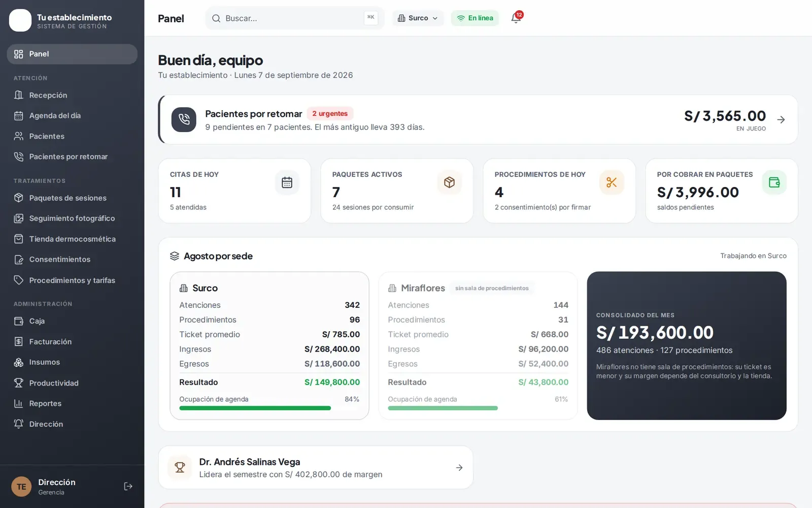
Task: Click the box icon in Paquetes activos card
Action: tap(449, 182)
